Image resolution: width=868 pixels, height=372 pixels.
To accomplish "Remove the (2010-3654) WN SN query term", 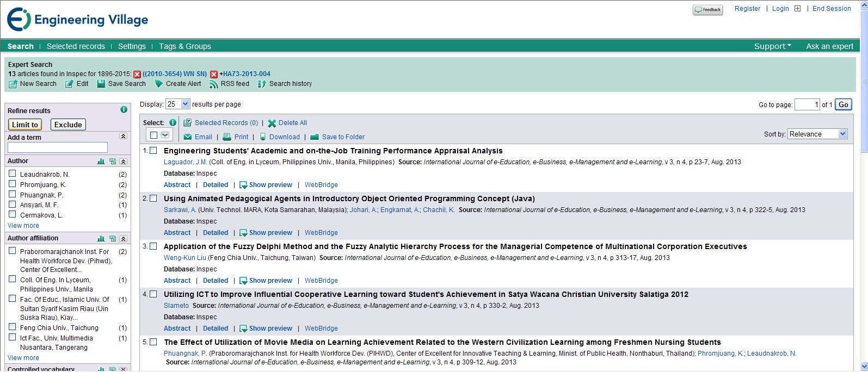I will pyautogui.click(x=137, y=75).
